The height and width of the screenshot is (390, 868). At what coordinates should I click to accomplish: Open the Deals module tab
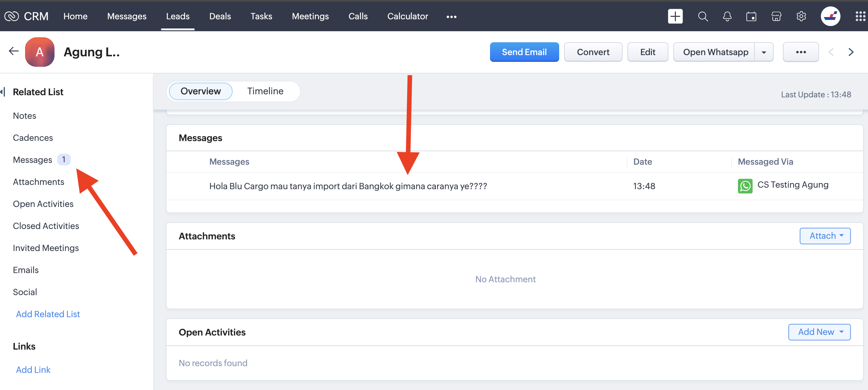click(220, 16)
